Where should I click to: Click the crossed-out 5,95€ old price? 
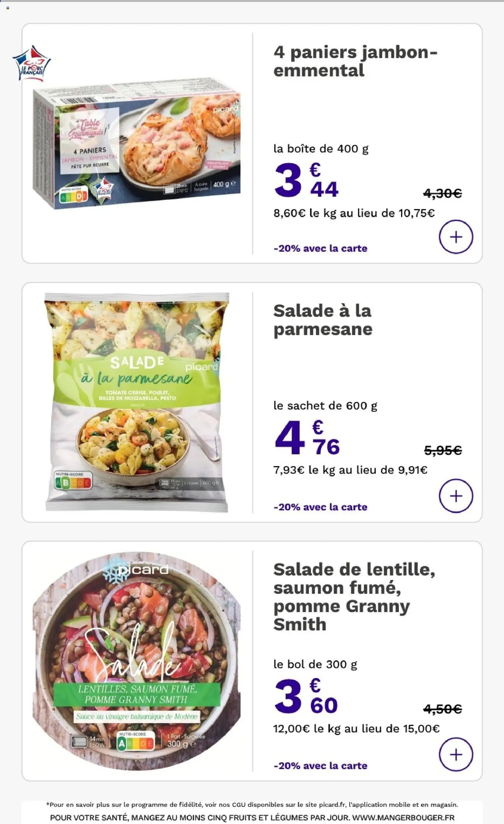443,451
